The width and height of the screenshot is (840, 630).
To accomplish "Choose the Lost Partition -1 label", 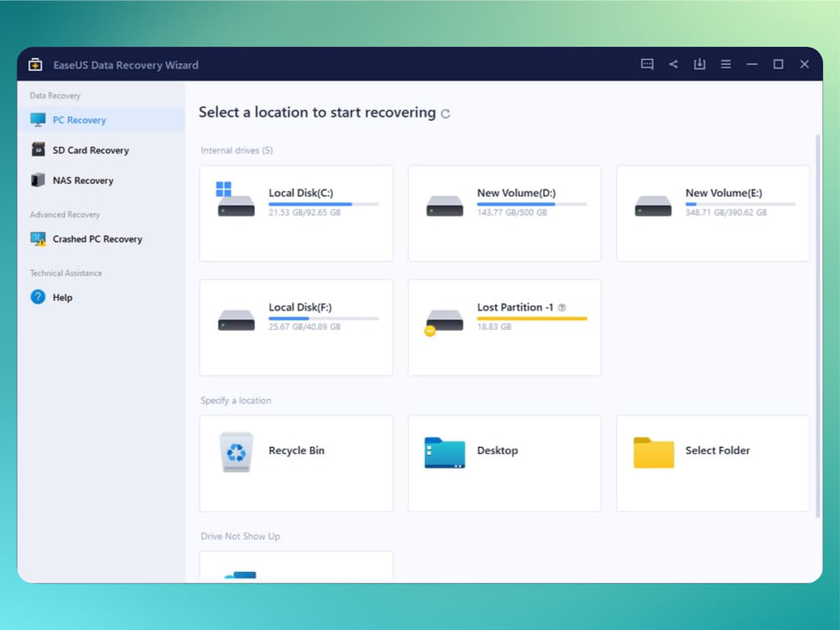I will (516, 307).
